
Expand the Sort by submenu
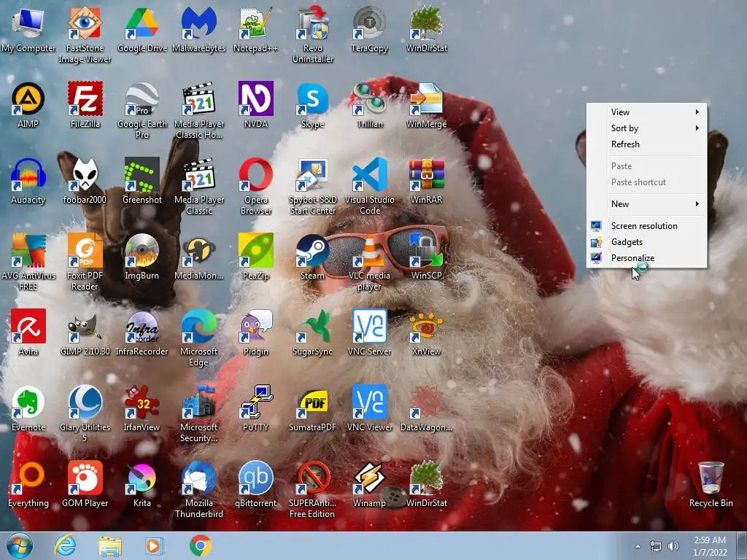[x=646, y=128]
